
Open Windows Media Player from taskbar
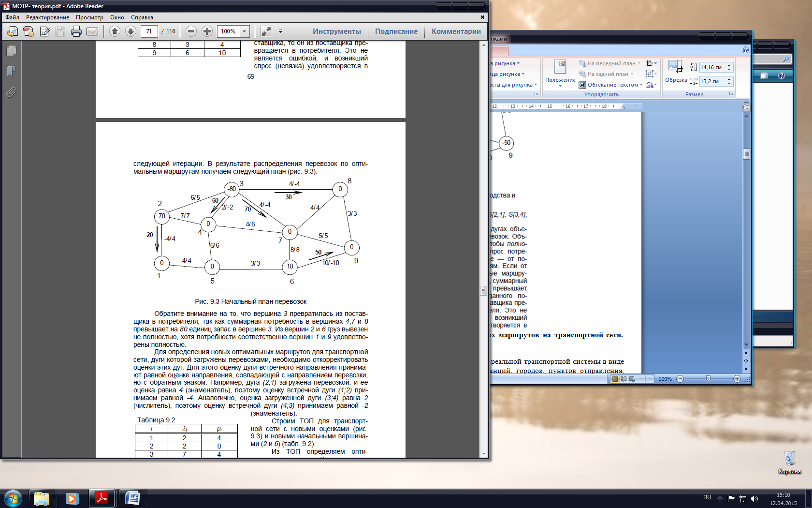[x=72, y=498]
